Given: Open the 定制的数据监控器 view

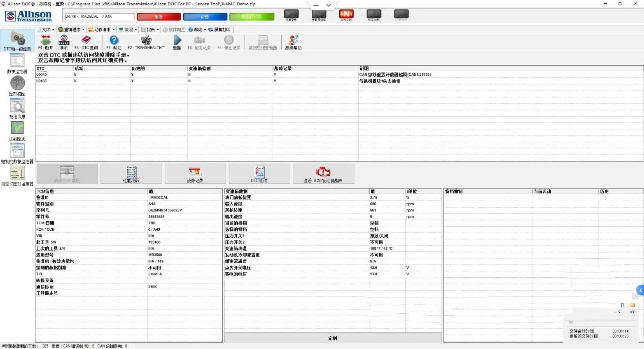Looking at the screenshot, I should coord(17,153).
